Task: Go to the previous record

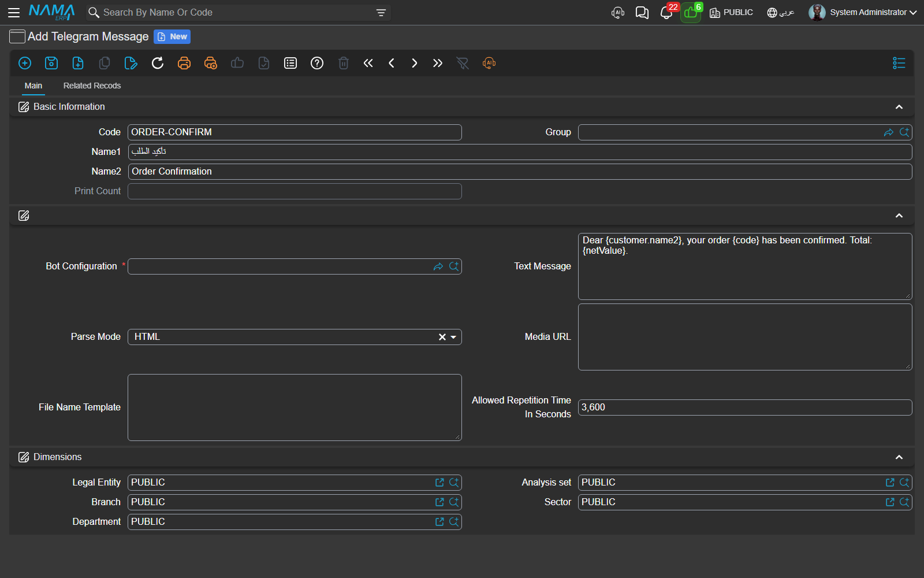Action: 392,63
